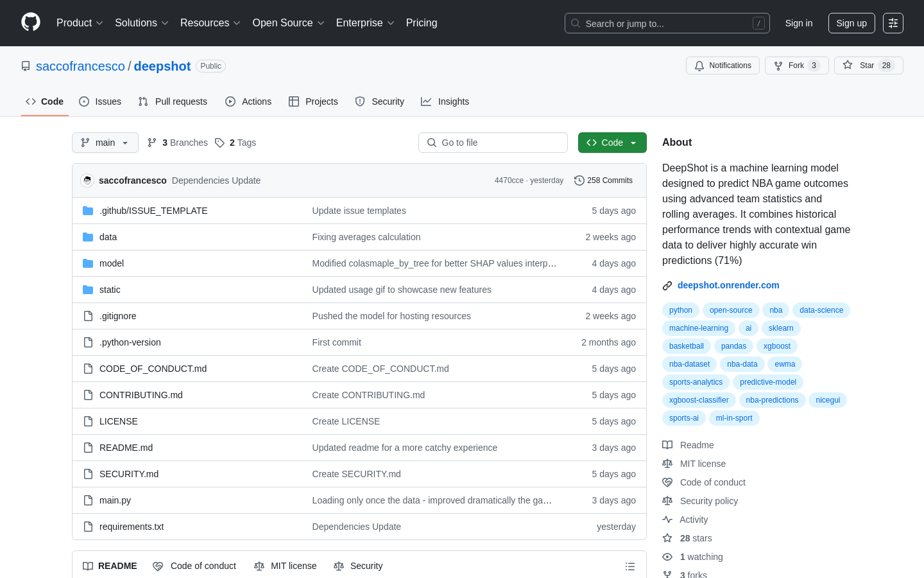Click the eye icon next to 1 watching
Viewport: 924px width, 578px height.
667,557
